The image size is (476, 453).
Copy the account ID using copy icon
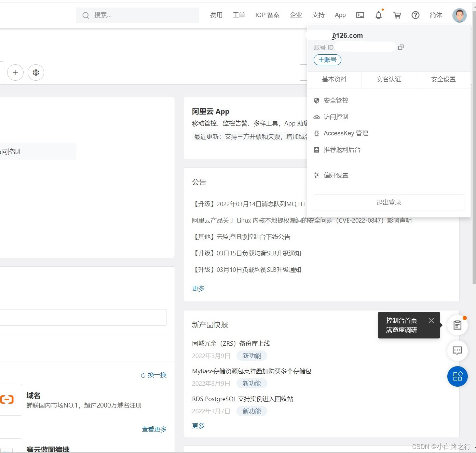coord(401,47)
